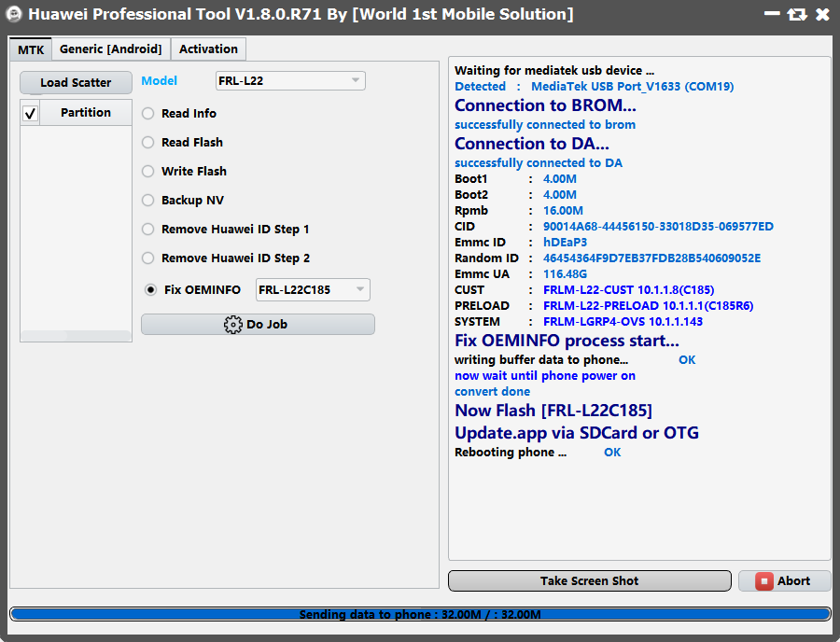Choose Remove Huawei ID Step 1
This screenshot has height=642, width=840.
pos(147,230)
